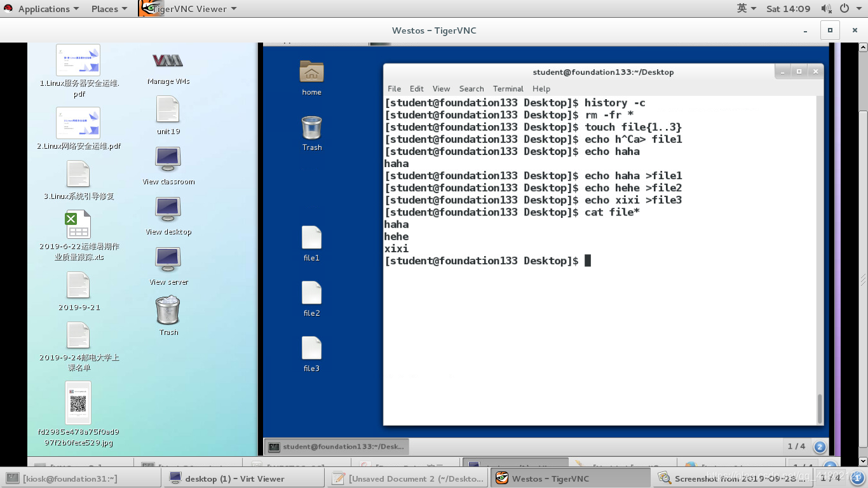
Task: Click the 'hehe' output line
Action: tap(397, 236)
